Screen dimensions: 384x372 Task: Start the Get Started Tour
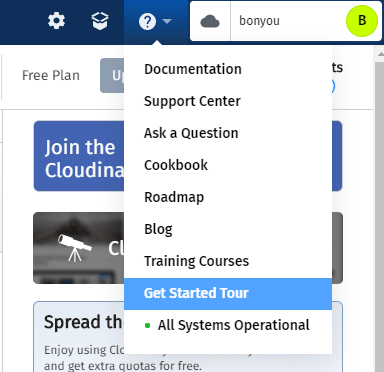(x=228, y=294)
